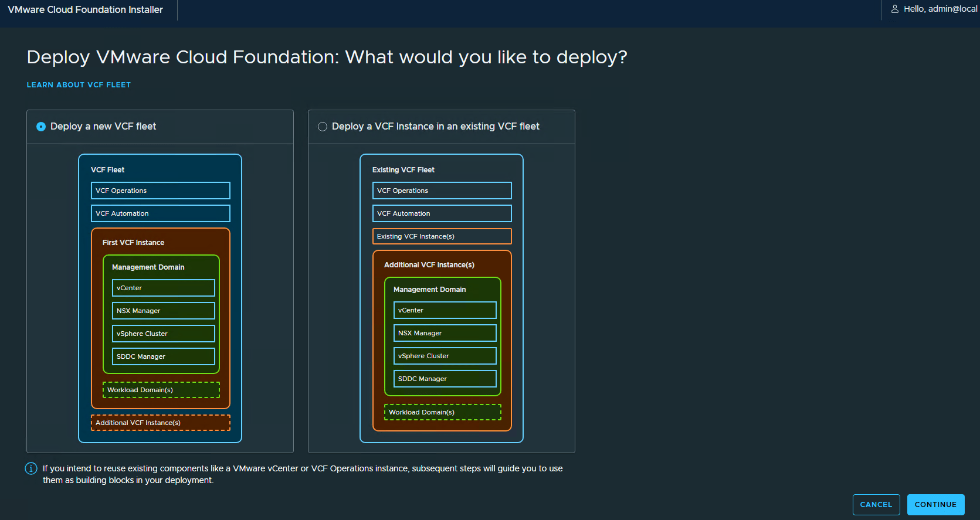
Task: Choose Deploy a VCF Instance in existing fleet
Action: (x=323, y=127)
